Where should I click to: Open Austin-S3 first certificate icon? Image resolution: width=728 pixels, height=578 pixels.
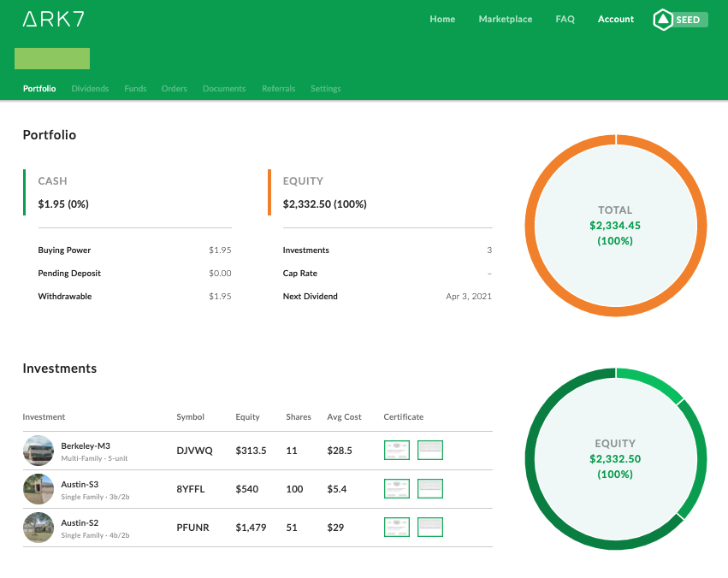[397, 488]
